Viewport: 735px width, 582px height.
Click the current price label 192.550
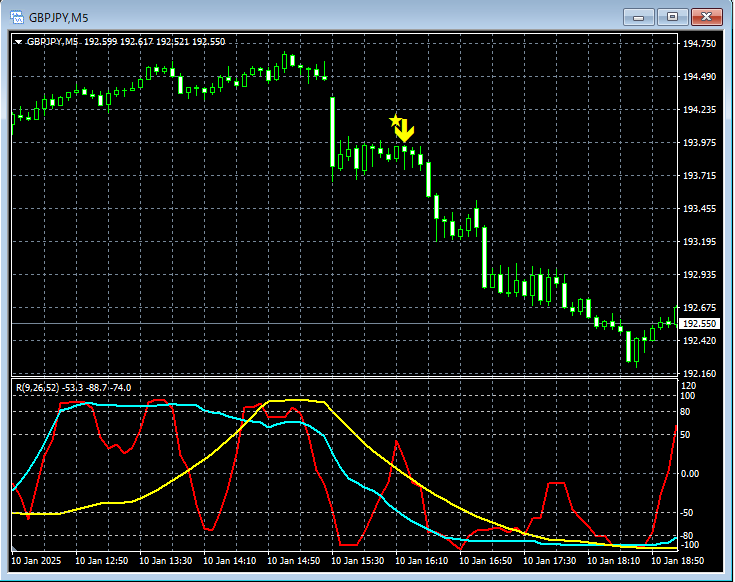(700, 324)
